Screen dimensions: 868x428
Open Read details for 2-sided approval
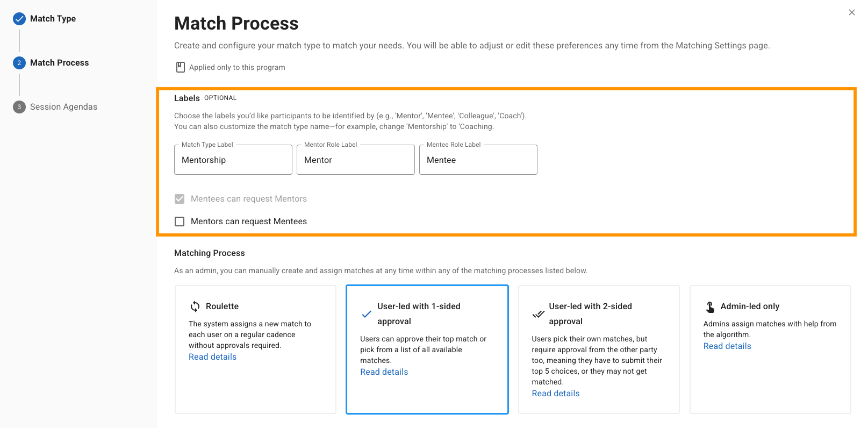[x=556, y=394]
